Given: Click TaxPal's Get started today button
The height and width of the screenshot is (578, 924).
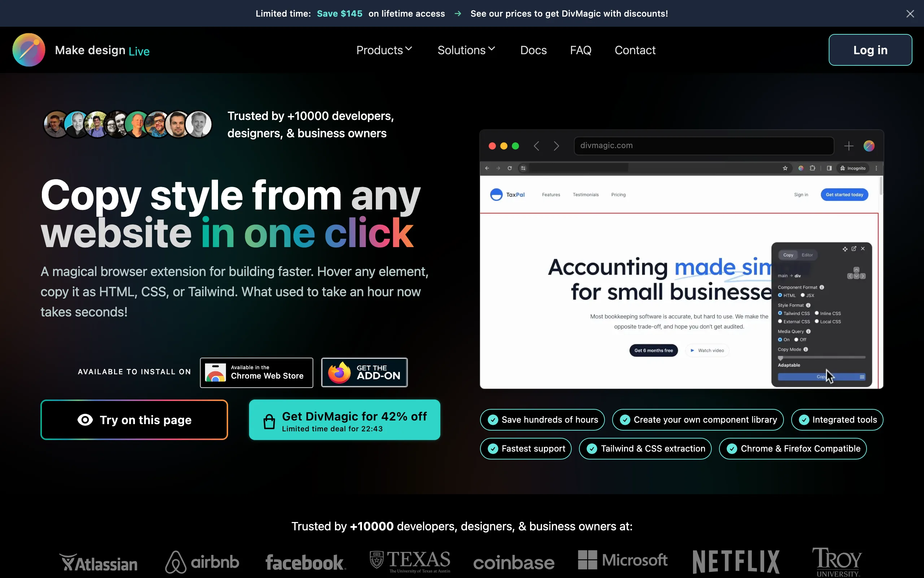Looking at the screenshot, I should tap(845, 195).
